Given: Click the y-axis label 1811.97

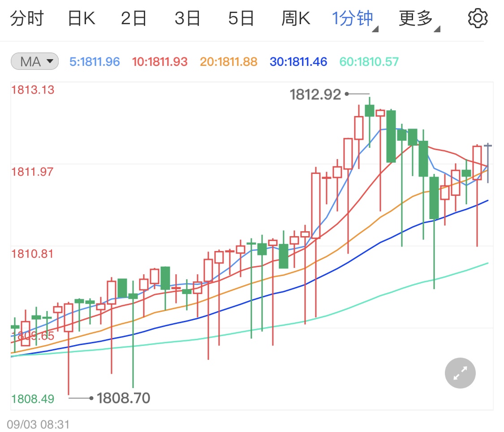Looking at the screenshot, I should [x=32, y=172].
